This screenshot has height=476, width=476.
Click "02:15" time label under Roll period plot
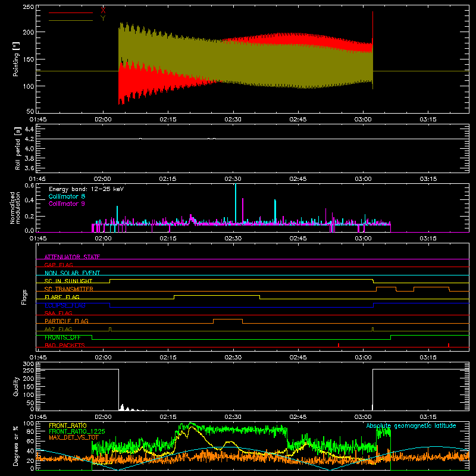click(x=168, y=179)
